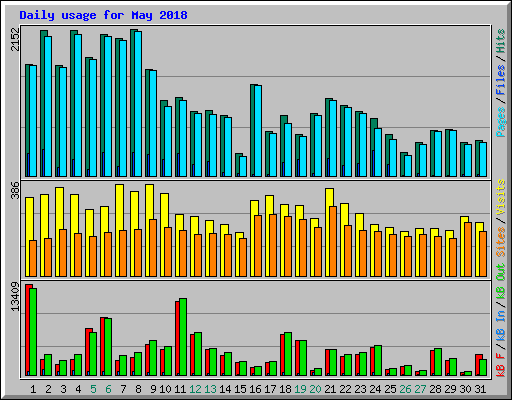This screenshot has height=400, width=512.
Task: Click day 15 on the date axis
Action: (x=240, y=389)
